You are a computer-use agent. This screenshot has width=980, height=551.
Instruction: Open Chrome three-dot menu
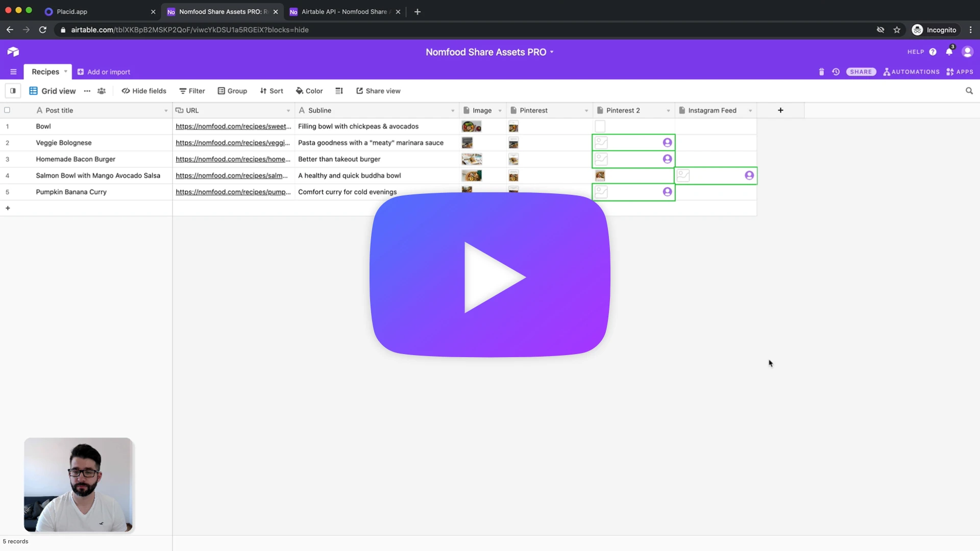(x=970, y=30)
